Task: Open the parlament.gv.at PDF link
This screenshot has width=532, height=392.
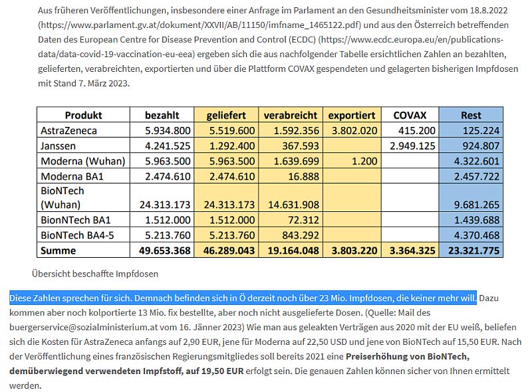Action: (x=199, y=25)
